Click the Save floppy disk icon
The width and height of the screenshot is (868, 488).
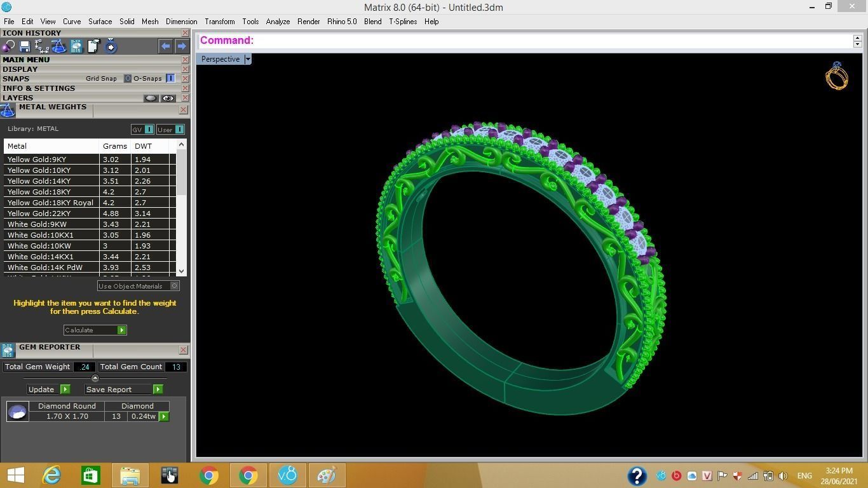click(x=25, y=46)
